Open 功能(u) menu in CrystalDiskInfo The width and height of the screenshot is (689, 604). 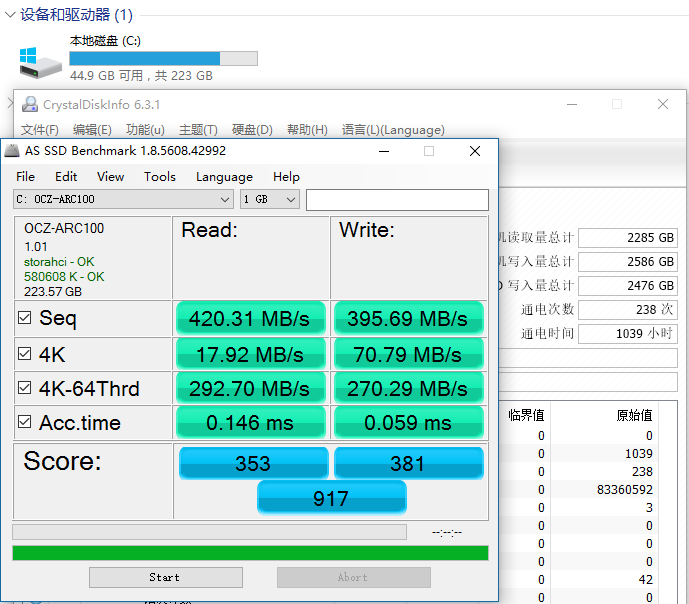(145, 130)
